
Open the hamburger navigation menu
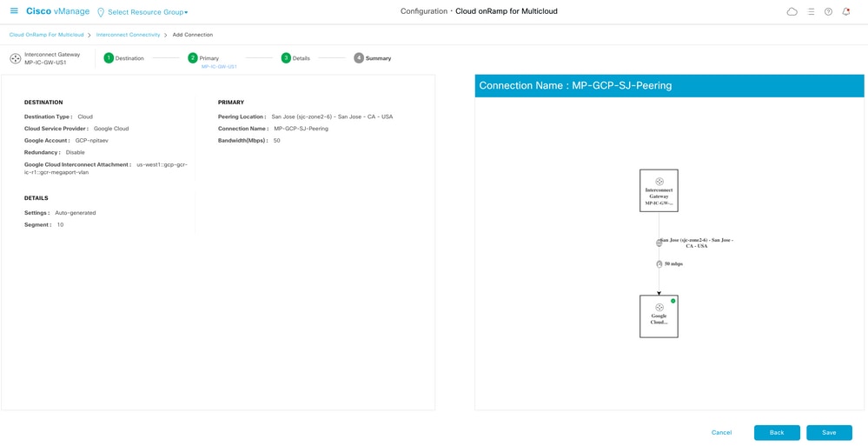(14, 11)
